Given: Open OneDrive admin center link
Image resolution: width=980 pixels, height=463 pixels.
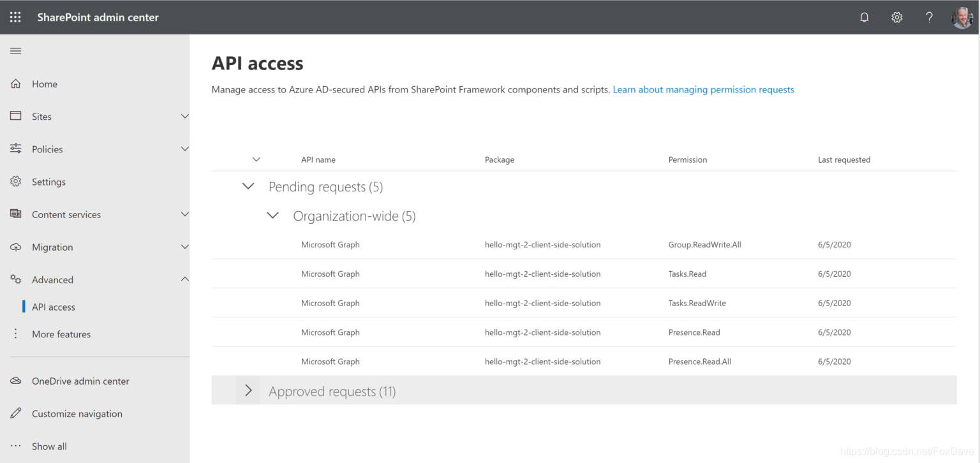Looking at the screenshot, I should point(80,381).
